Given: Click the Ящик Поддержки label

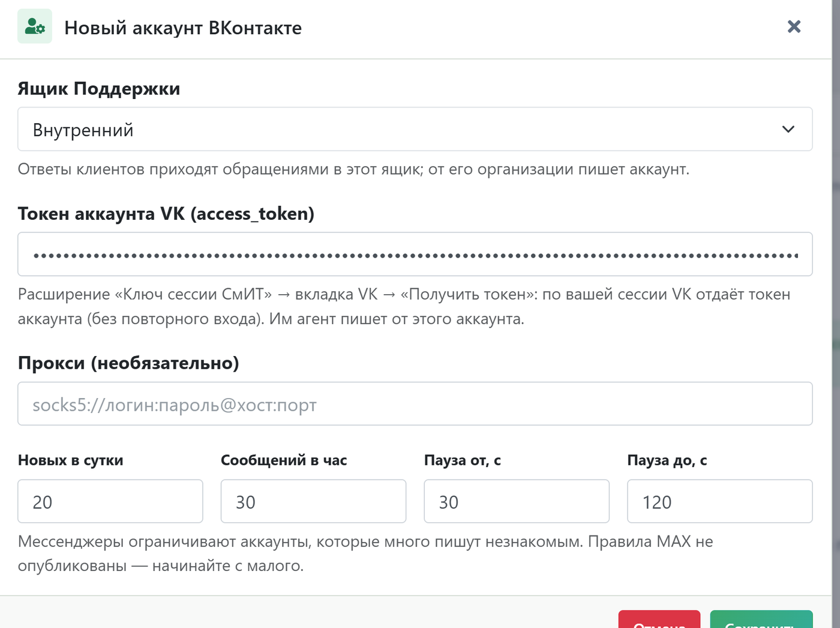Looking at the screenshot, I should click(x=99, y=88).
